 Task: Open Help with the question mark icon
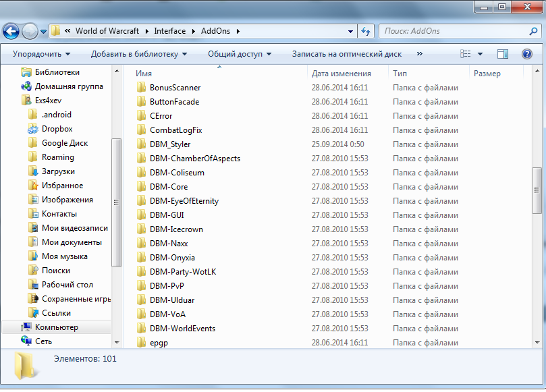point(527,54)
